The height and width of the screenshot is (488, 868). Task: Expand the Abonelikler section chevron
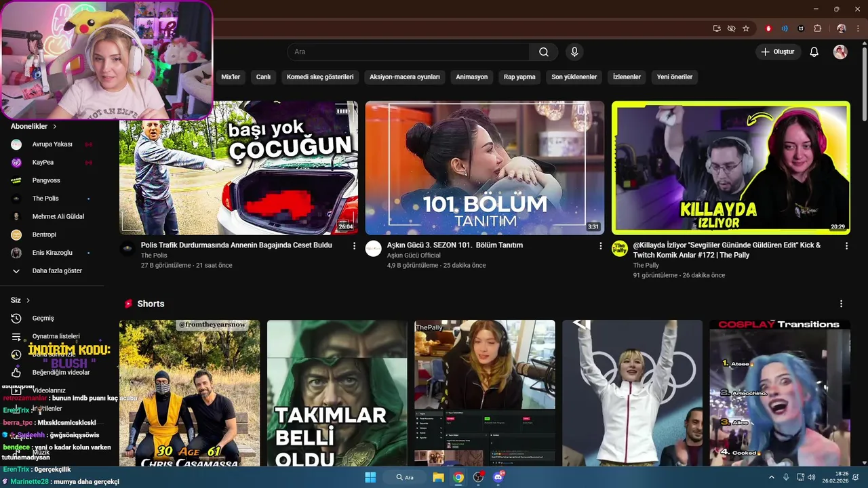click(x=55, y=127)
